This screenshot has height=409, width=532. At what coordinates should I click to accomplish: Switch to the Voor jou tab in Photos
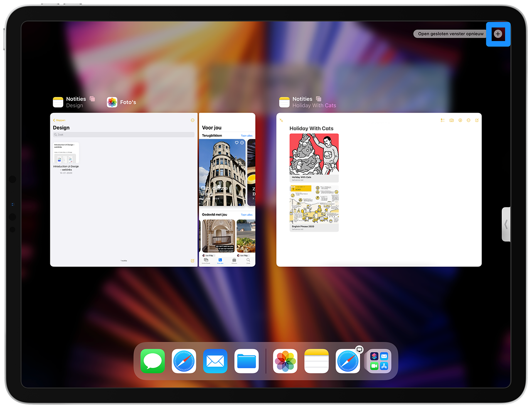pyautogui.click(x=220, y=261)
